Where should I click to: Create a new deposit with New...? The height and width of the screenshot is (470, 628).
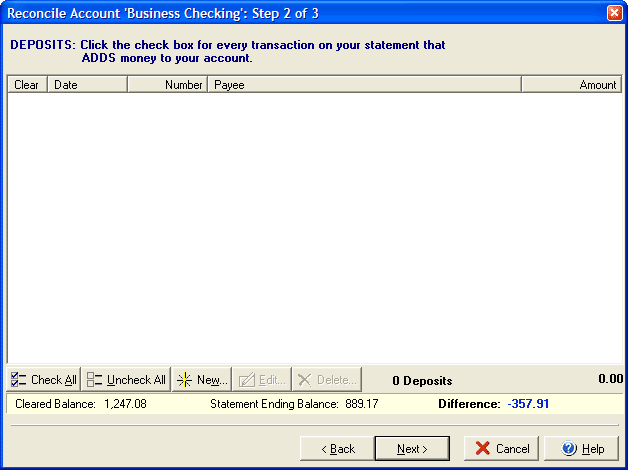202,380
